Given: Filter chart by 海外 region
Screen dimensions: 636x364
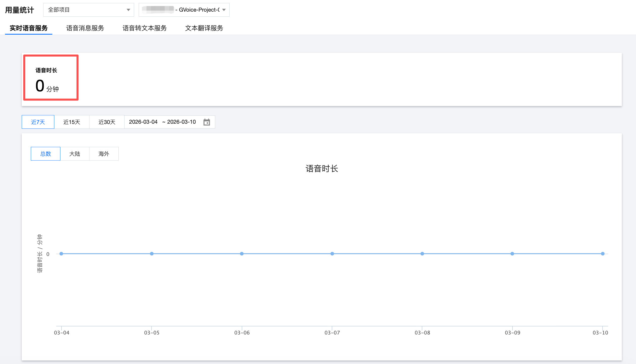Looking at the screenshot, I should (x=104, y=154).
